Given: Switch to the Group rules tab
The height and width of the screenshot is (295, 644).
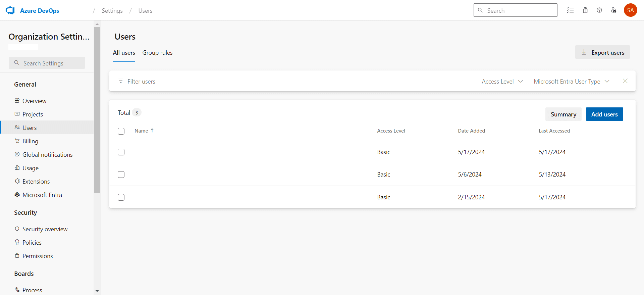Looking at the screenshot, I should pyautogui.click(x=157, y=53).
